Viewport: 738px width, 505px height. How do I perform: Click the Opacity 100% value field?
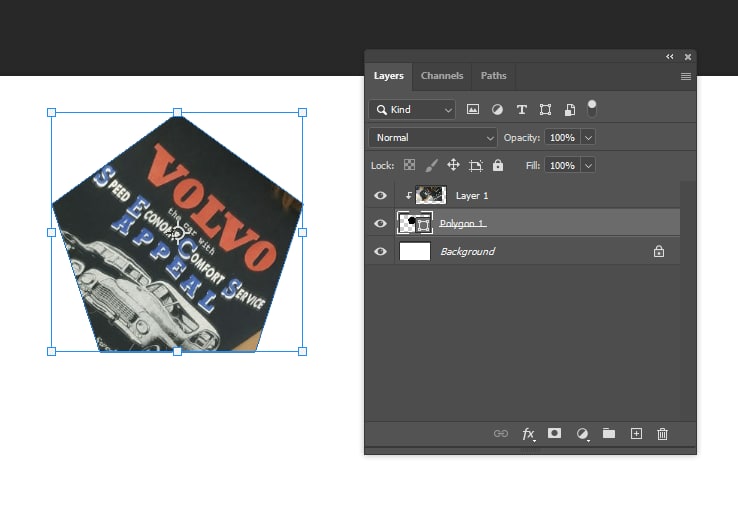pyautogui.click(x=562, y=137)
